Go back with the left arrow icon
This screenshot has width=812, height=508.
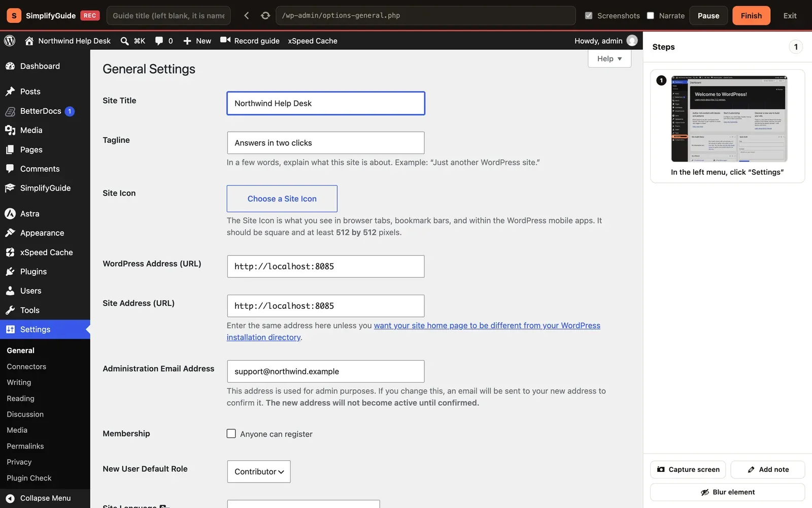coord(246,16)
